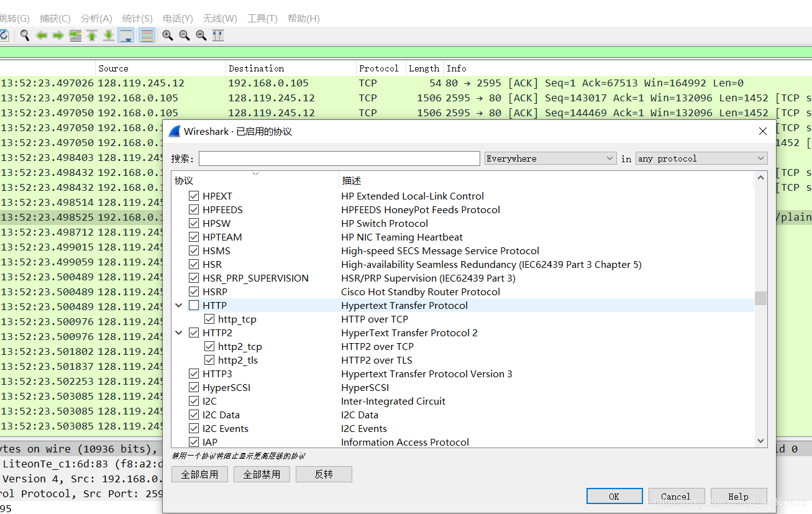
Task: Open the any protocol filter dropdown
Action: pos(702,158)
